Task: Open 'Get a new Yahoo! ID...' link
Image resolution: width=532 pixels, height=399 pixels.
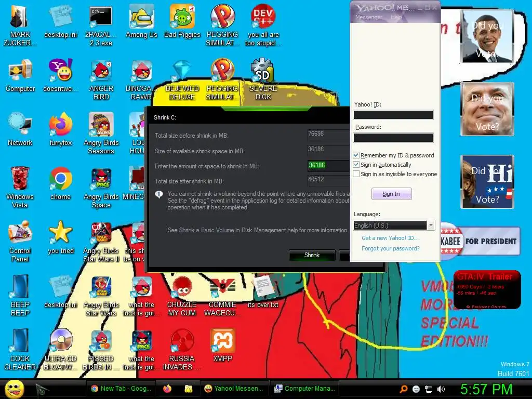Action: (391, 238)
